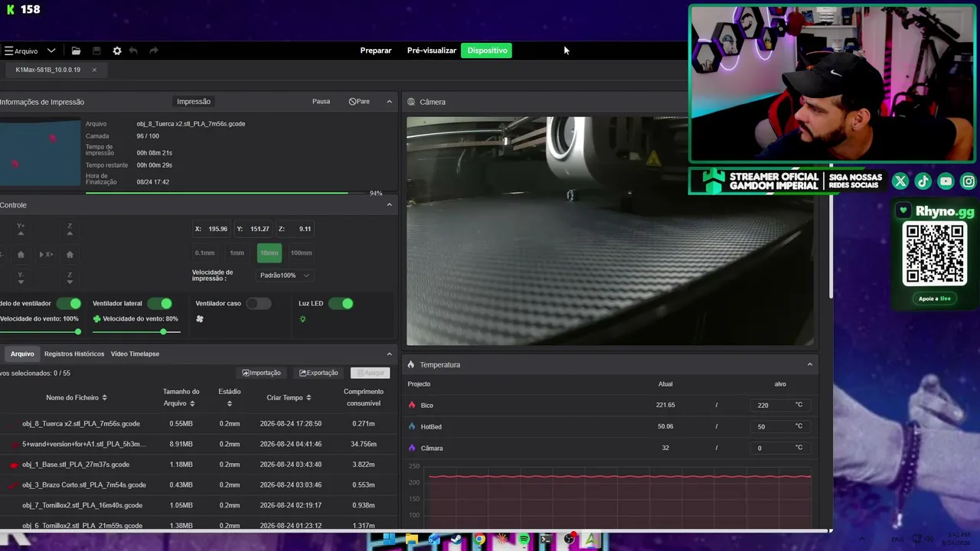Screen dimensions: 980x551
Task: Open Spotify from the taskbar
Action: (x=524, y=540)
